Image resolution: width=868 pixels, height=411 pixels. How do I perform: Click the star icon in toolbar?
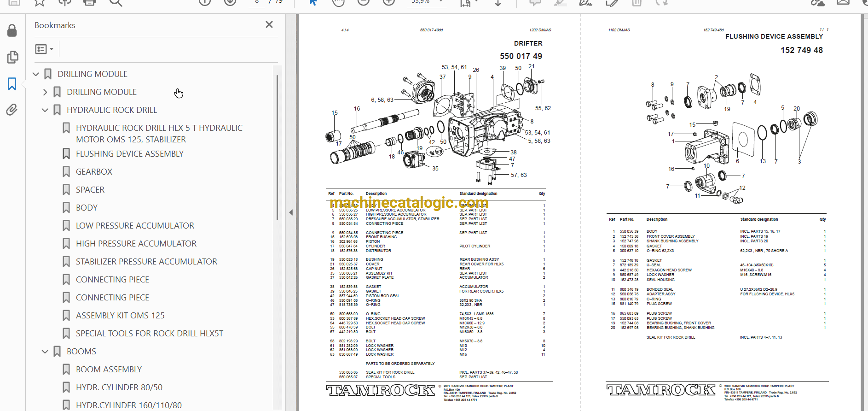[40, 3]
